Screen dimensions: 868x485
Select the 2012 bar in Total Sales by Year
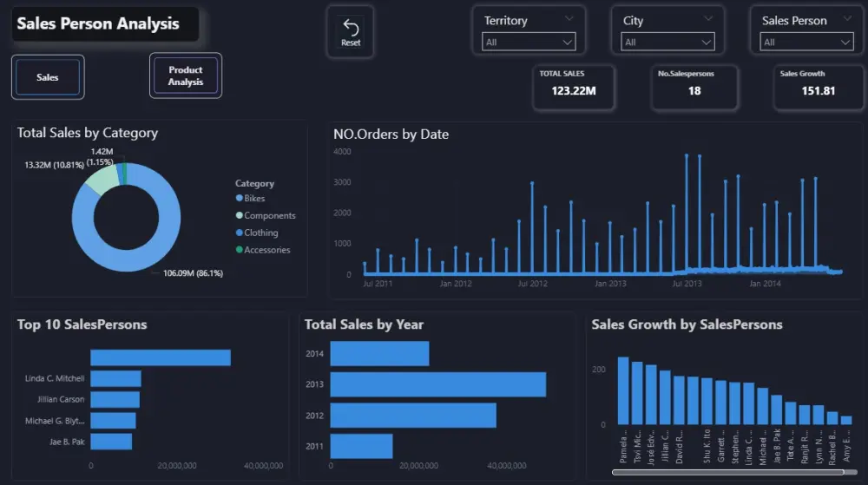coord(413,416)
